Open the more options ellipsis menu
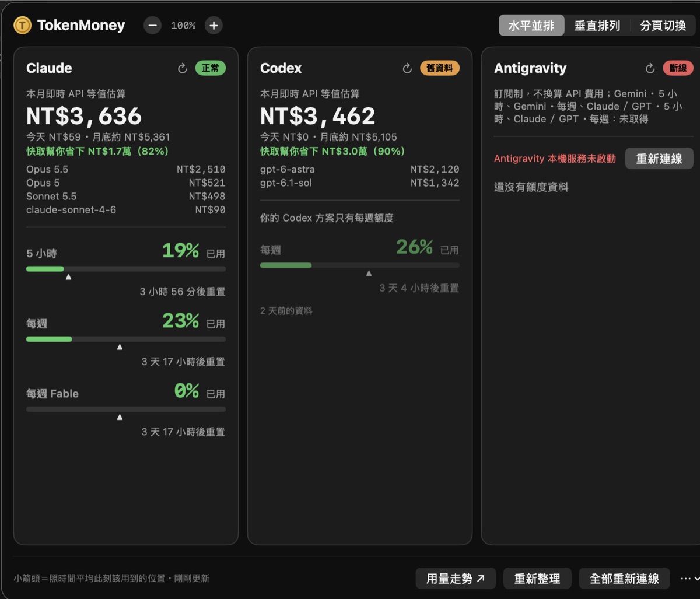 [689, 579]
